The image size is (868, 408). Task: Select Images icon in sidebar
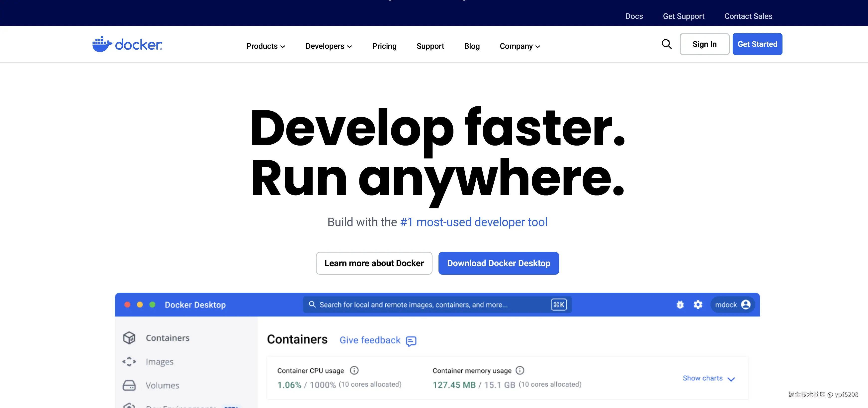pyautogui.click(x=129, y=361)
